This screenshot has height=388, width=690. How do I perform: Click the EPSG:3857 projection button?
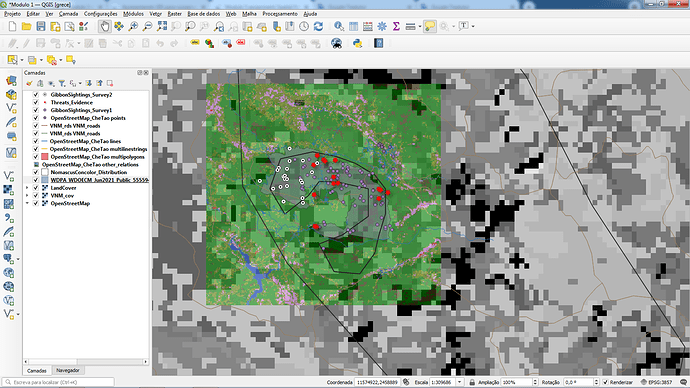coord(657,382)
